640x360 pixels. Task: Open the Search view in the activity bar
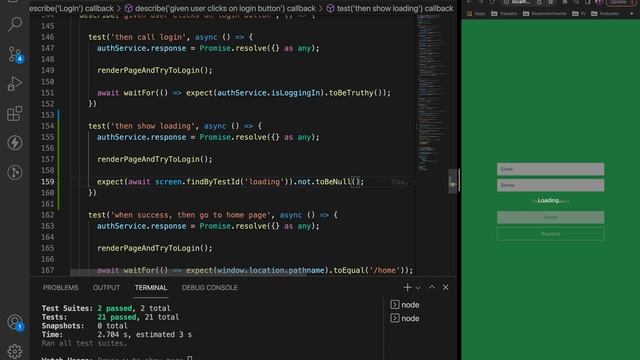[15, 24]
